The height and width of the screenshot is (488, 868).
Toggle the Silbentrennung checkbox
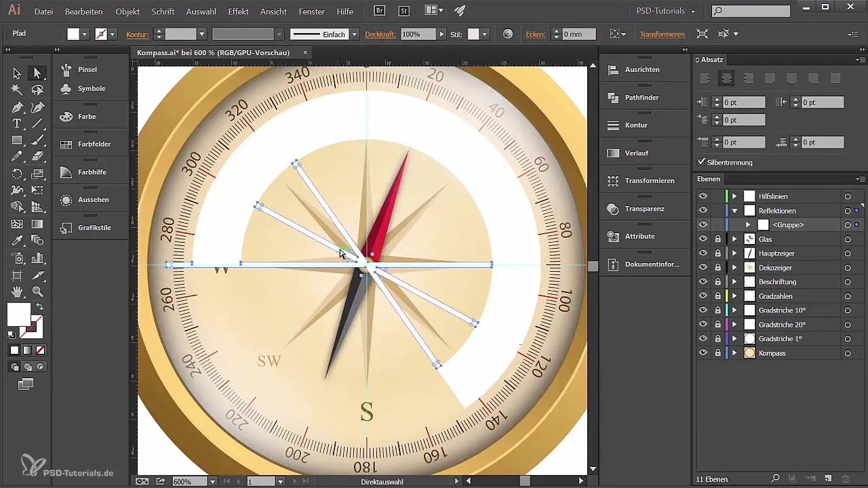pyautogui.click(x=702, y=162)
